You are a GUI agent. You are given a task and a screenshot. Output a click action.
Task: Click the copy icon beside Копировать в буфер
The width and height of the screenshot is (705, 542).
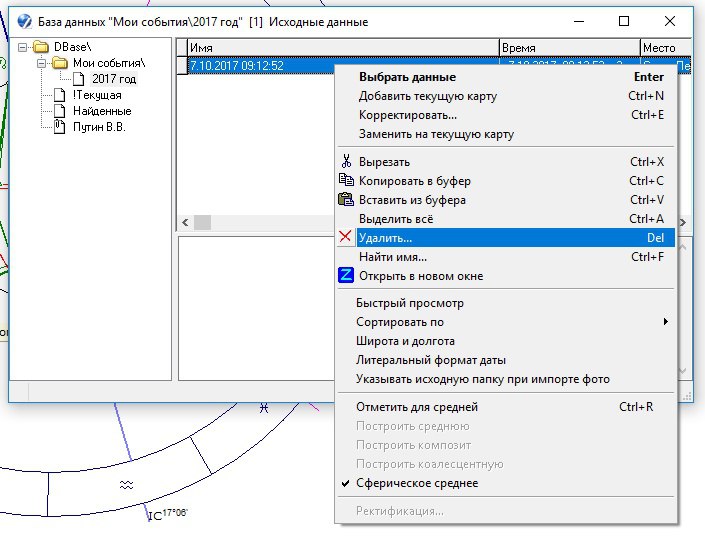346,180
